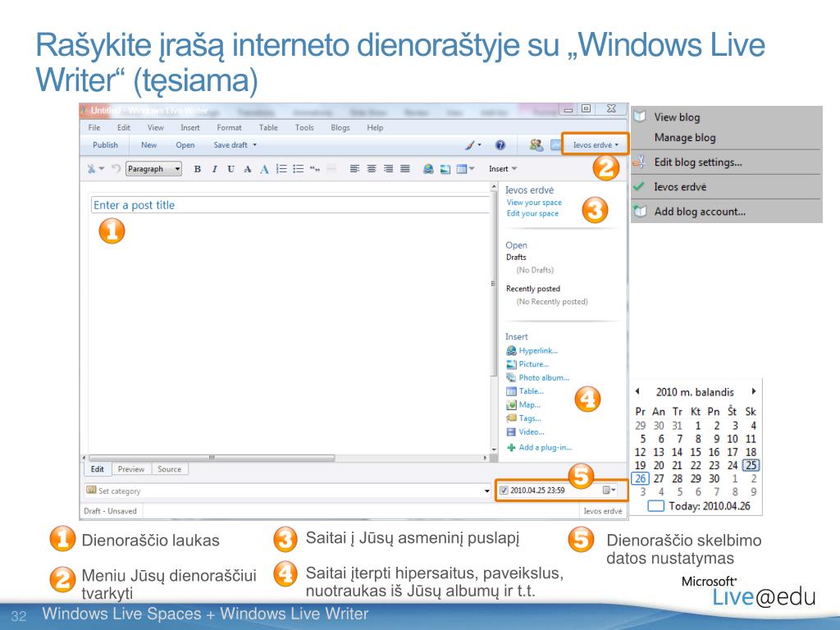Open the date picker calendar dropdown
Image resolution: width=840 pixels, height=630 pixels.
(x=609, y=490)
